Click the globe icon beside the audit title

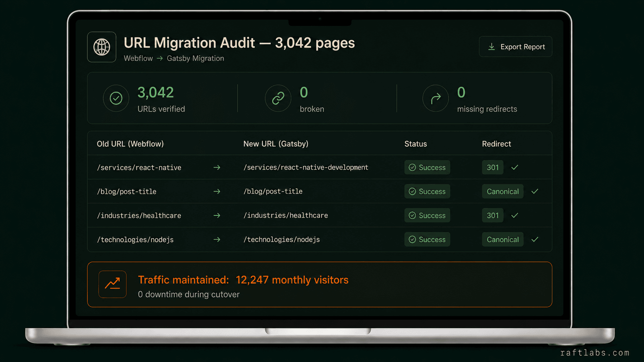[102, 47]
